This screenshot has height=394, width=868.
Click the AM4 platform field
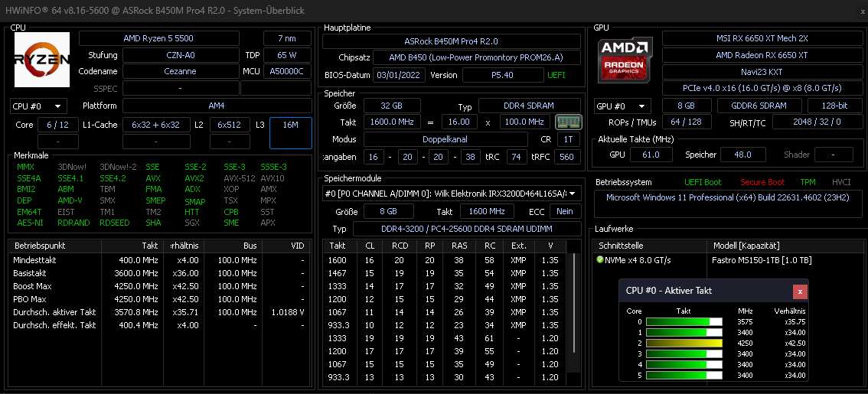coord(217,106)
